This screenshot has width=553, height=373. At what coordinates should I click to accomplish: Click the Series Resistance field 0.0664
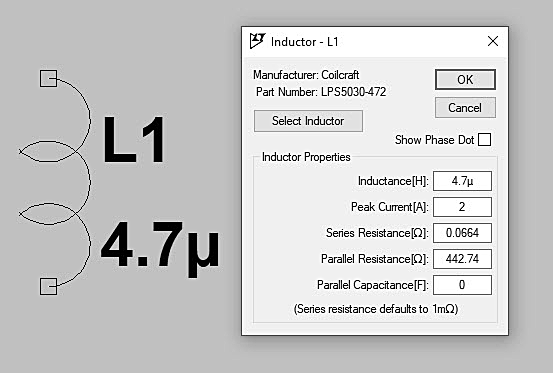point(462,233)
